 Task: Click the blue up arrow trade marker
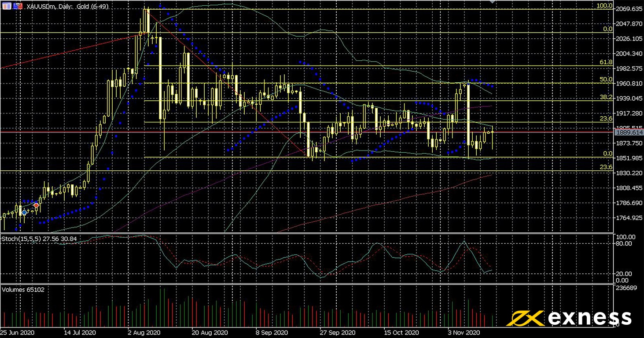(24, 213)
